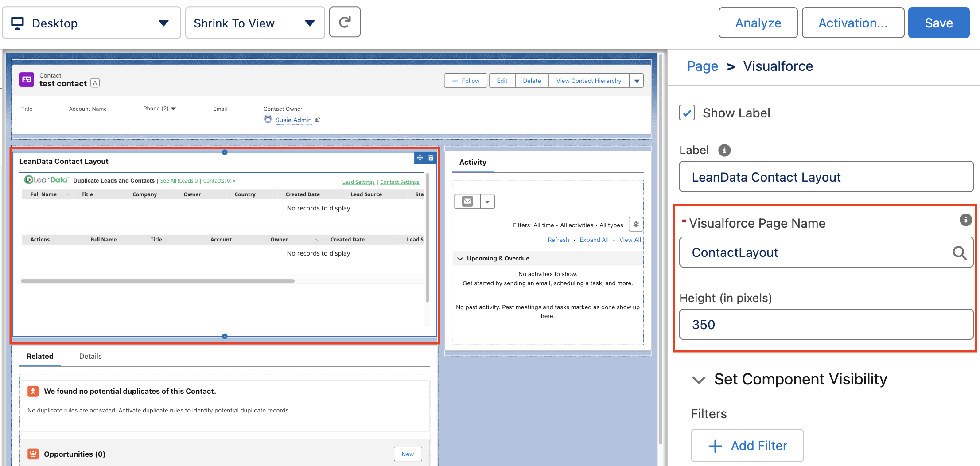Click Refresh in the Activity panel
The width and height of the screenshot is (980, 466).
[x=558, y=240]
